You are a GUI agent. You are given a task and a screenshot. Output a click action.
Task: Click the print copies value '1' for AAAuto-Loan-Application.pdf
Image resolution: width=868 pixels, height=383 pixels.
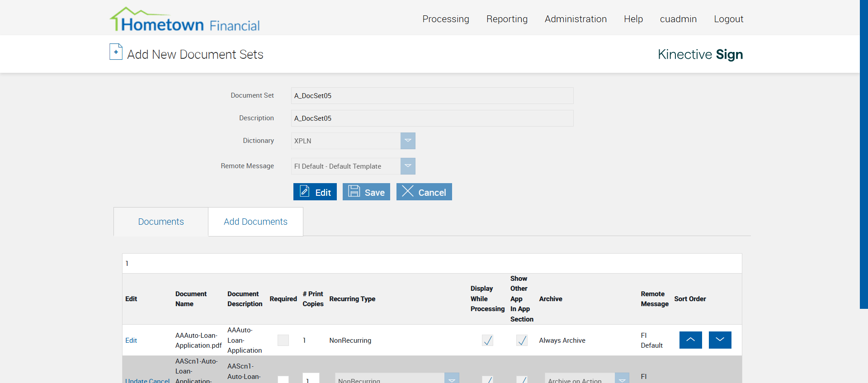click(304, 340)
